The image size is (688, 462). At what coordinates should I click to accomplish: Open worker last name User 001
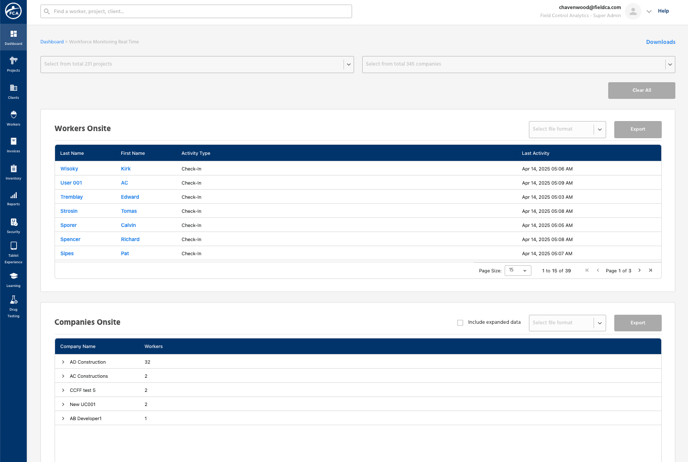click(x=71, y=183)
